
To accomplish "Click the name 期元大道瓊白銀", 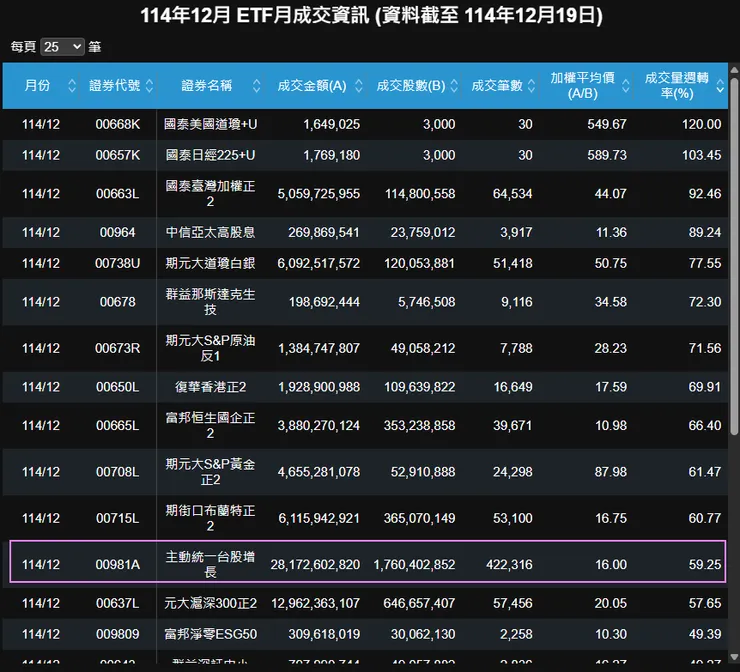I will (210, 263).
